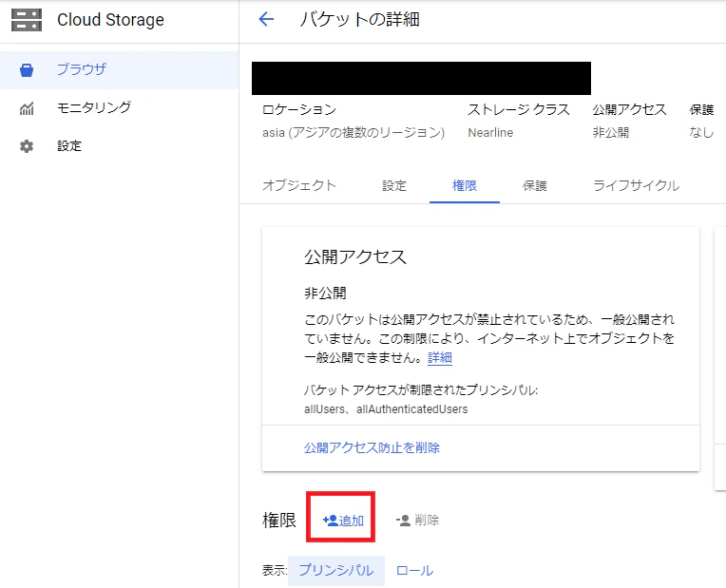Click the gear icon beside 設定 in the sidebar
The width and height of the screenshot is (726, 588).
[x=27, y=146]
